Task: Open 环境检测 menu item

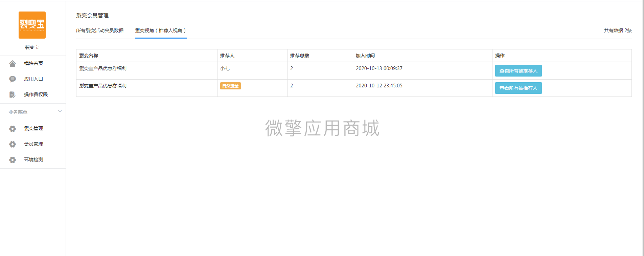Action: pos(33,159)
